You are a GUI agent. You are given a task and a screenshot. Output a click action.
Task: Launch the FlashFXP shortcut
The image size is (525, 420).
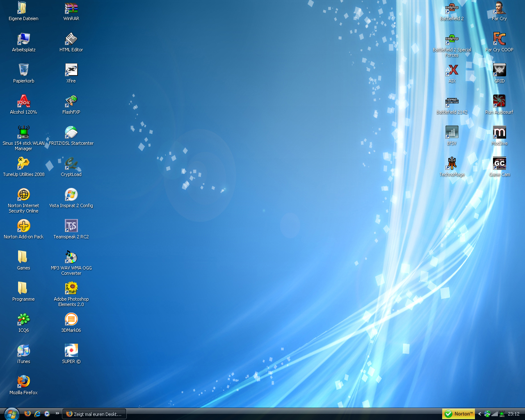pyautogui.click(x=71, y=102)
